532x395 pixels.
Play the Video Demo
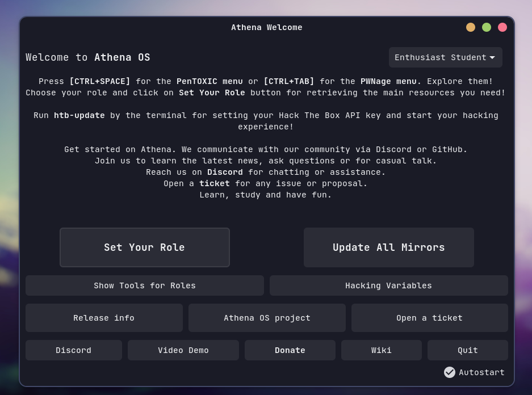pyautogui.click(x=183, y=350)
